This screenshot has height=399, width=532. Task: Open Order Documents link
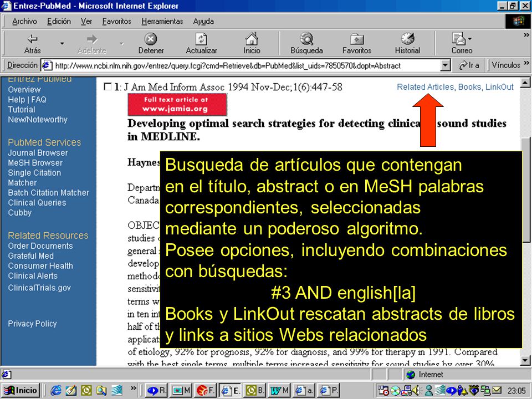(x=40, y=246)
